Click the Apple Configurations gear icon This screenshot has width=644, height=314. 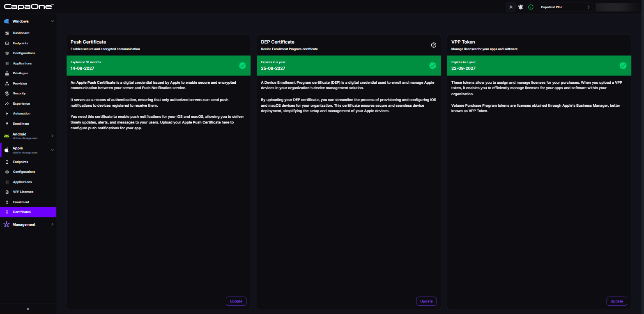click(7, 172)
